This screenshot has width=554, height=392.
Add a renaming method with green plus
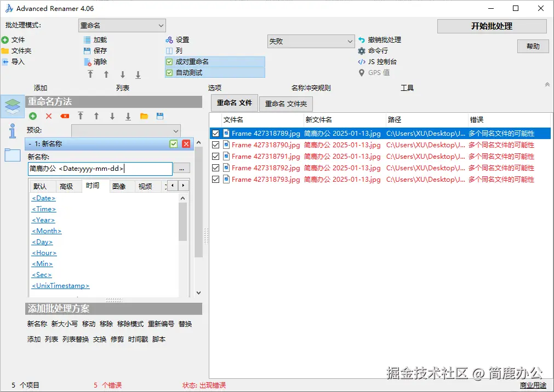point(33,116)
